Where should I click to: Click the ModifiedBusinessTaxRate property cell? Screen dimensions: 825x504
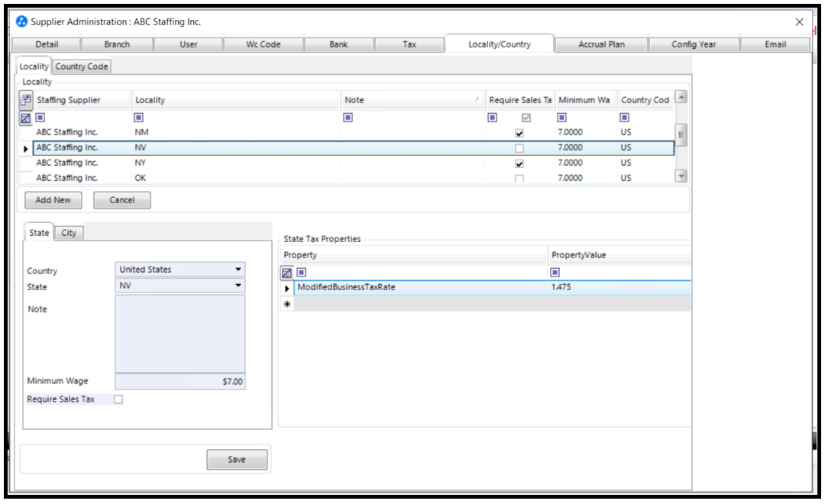point(421,287)
